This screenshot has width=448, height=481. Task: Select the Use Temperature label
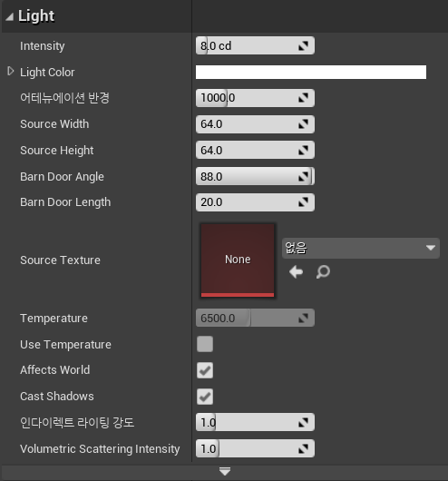pos(65,345)
